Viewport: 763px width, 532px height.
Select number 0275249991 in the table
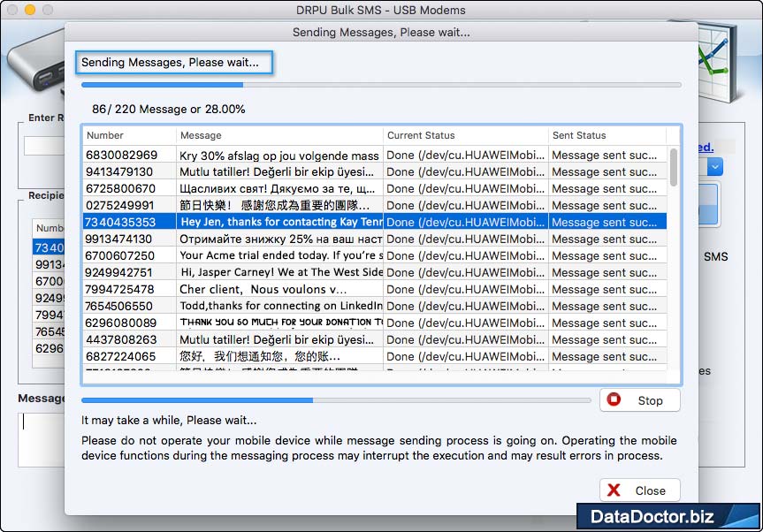coord(119,205)
